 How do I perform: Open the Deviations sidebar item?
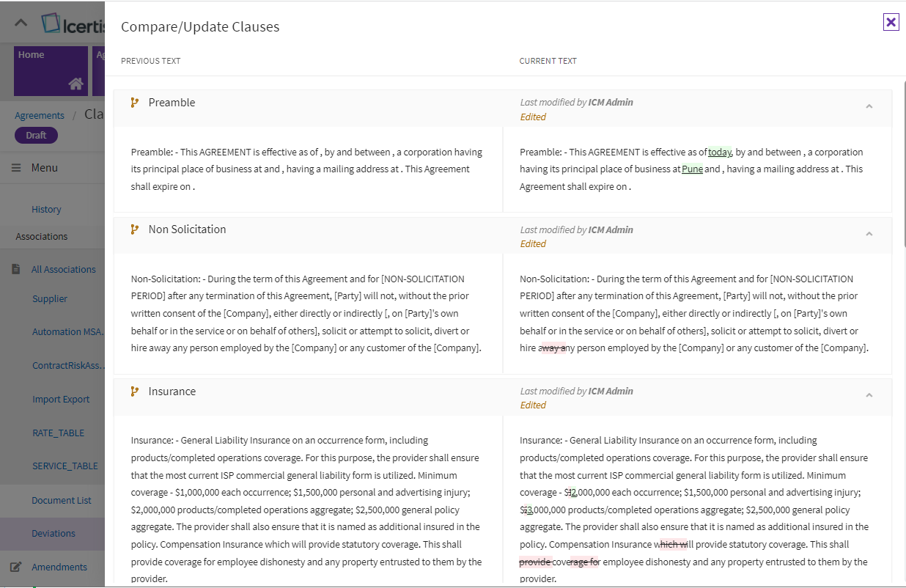pos(54,533)
